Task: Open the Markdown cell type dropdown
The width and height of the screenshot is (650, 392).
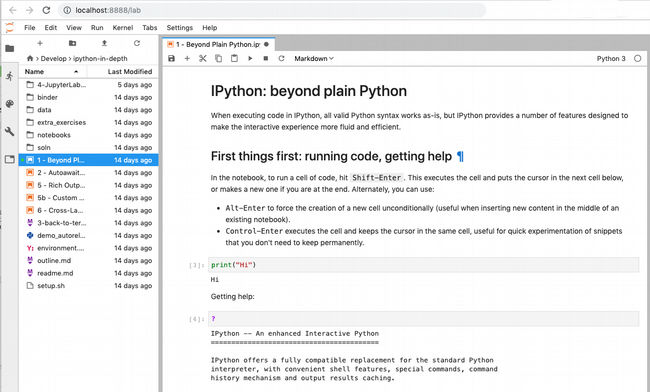Action: coord(314,58)
